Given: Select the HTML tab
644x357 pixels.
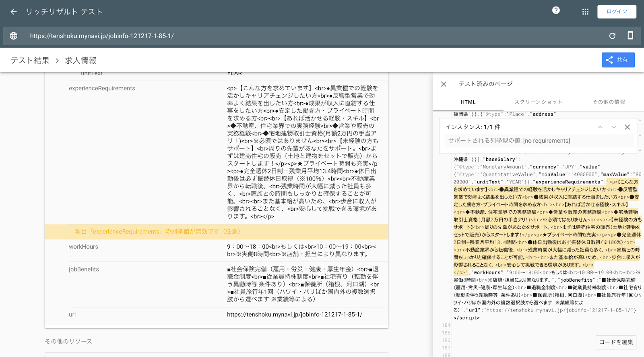Looking at the screenshot, I should point(468,102).
